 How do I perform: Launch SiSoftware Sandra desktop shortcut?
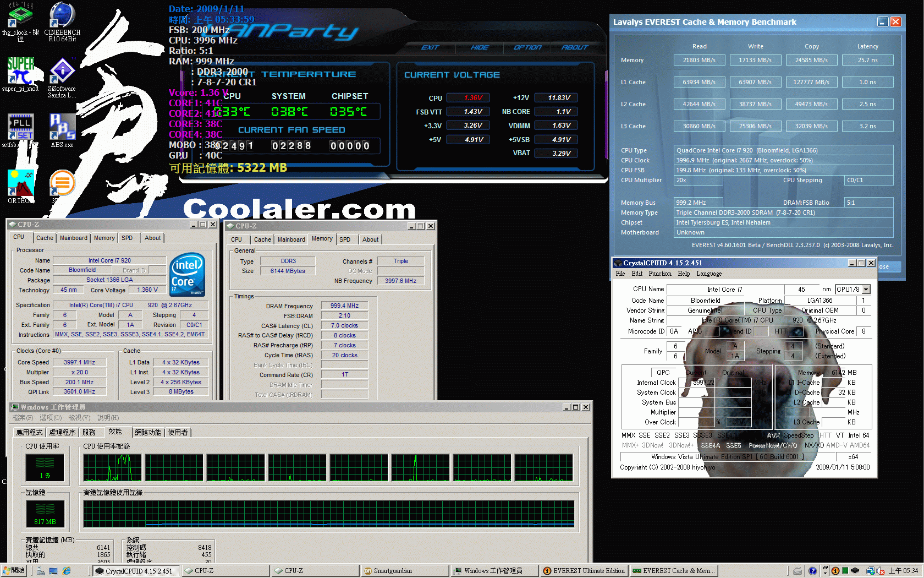(x=62, y=77)
